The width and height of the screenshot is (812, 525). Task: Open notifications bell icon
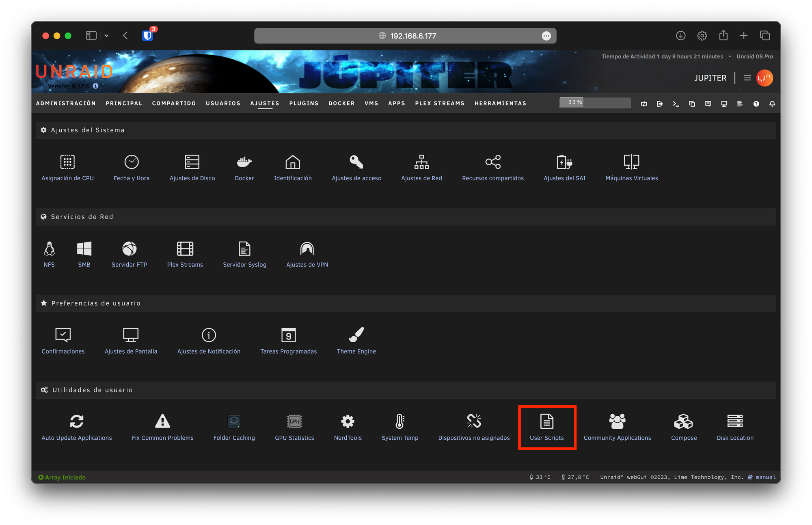(772, 104)
